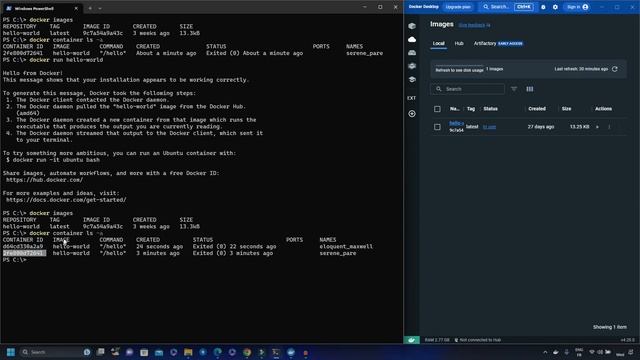This screenshot has height=360, width=640.
Task: Click the https://docs.docker.com/get-started/ URL in terminal
Action: (66, 200)
